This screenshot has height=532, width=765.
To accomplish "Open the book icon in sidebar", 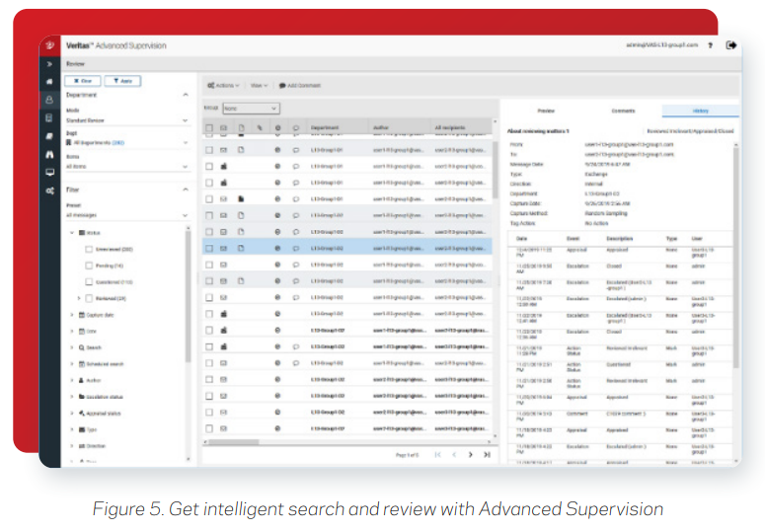I will (x=49, y=136).
